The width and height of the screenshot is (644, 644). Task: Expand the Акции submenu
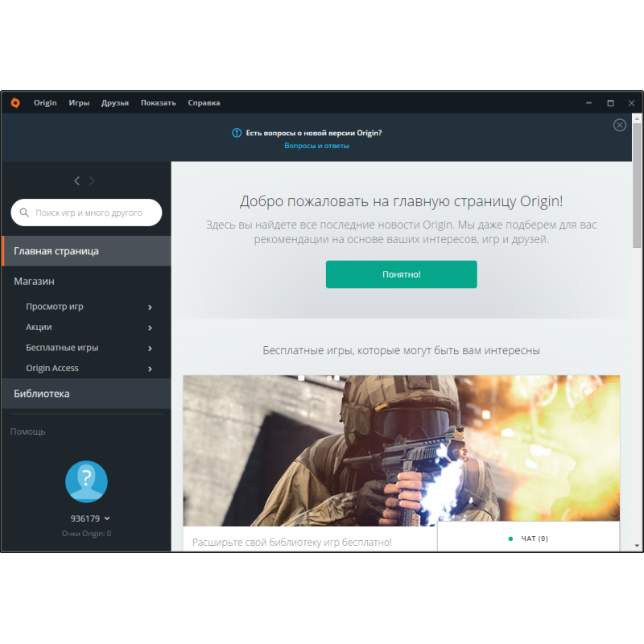[151, 328]
